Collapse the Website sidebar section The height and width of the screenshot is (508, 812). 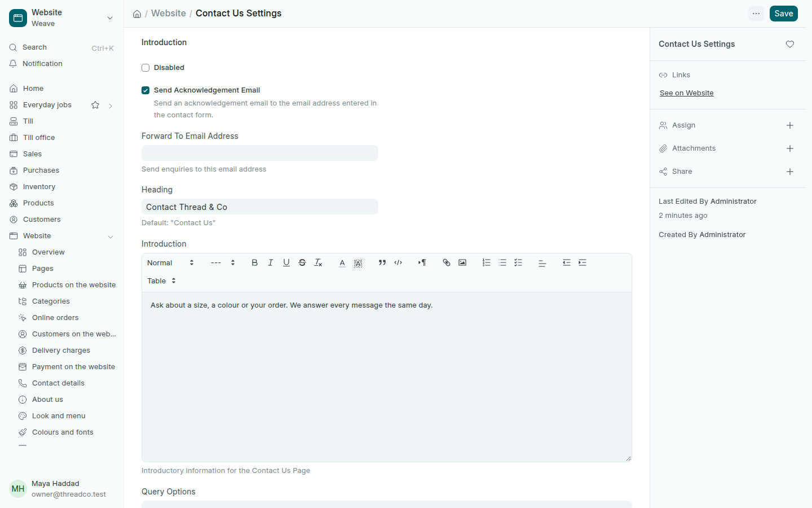click(x=111, y=237)
